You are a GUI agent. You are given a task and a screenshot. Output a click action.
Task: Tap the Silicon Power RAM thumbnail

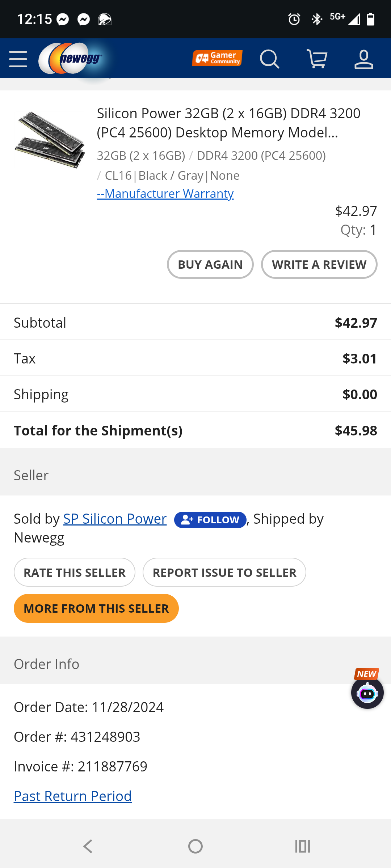coord(50,140)
